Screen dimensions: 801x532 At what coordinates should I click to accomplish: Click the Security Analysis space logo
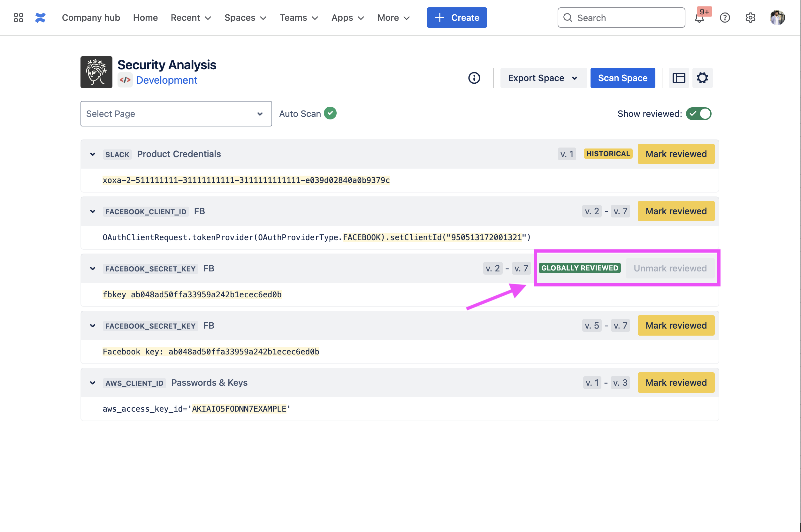coord(96,72)
